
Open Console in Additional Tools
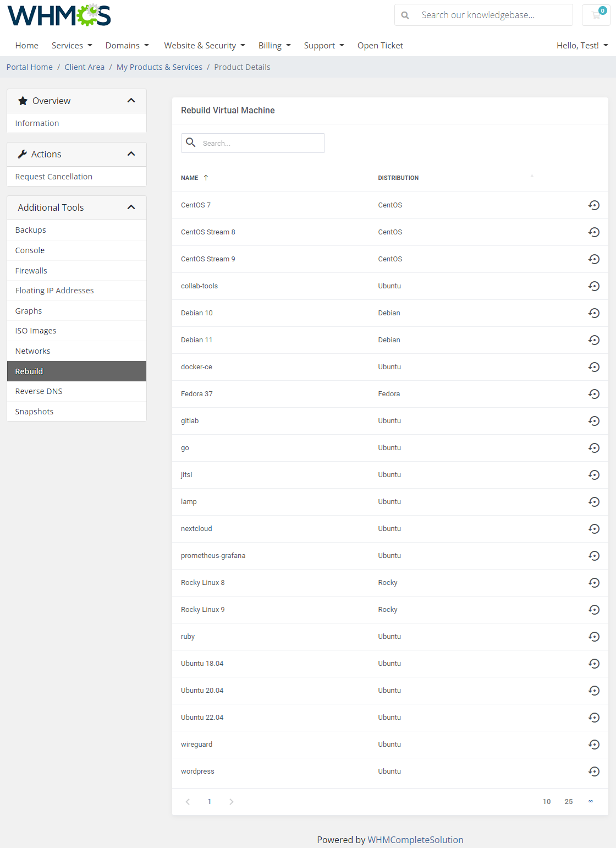(x=76, y=250)
